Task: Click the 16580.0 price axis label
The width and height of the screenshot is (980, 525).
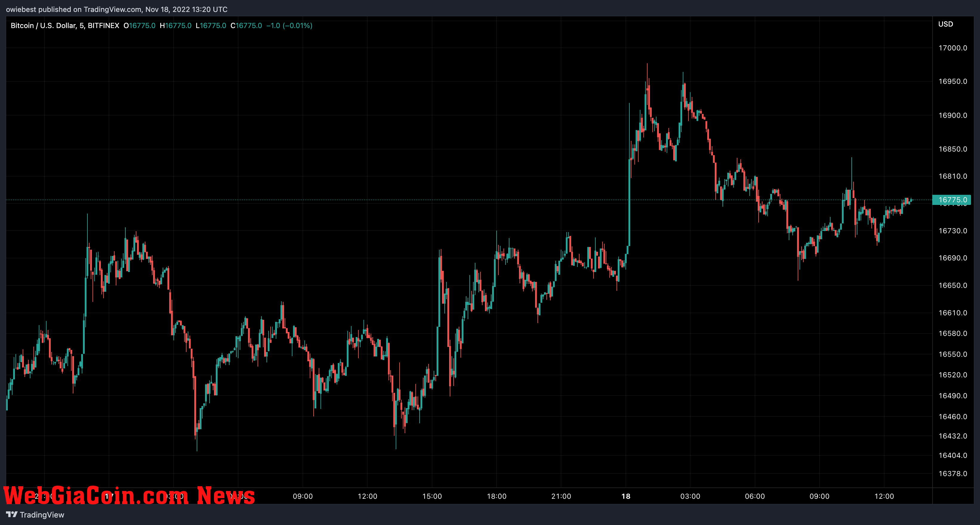Action: 953,333
